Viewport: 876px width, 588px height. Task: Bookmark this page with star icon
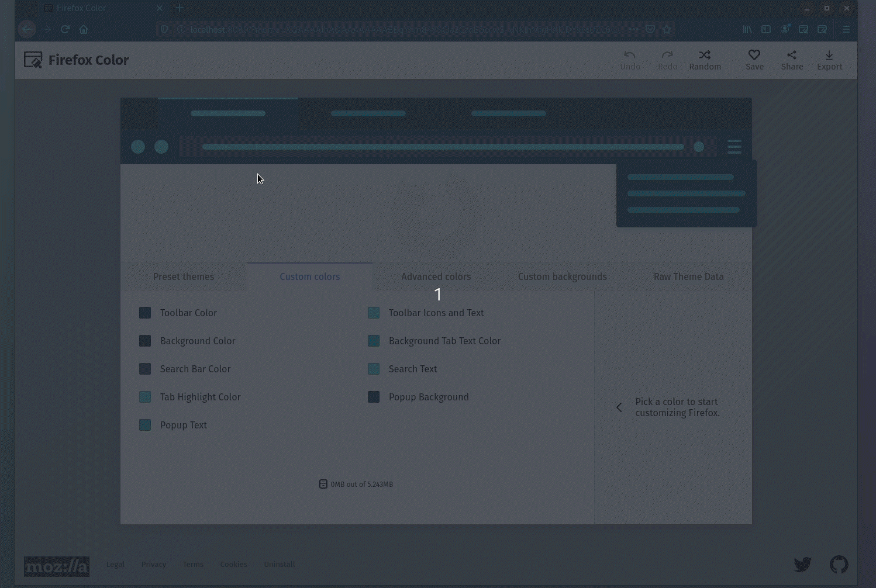pyautogui.click(x=667, y=29)
